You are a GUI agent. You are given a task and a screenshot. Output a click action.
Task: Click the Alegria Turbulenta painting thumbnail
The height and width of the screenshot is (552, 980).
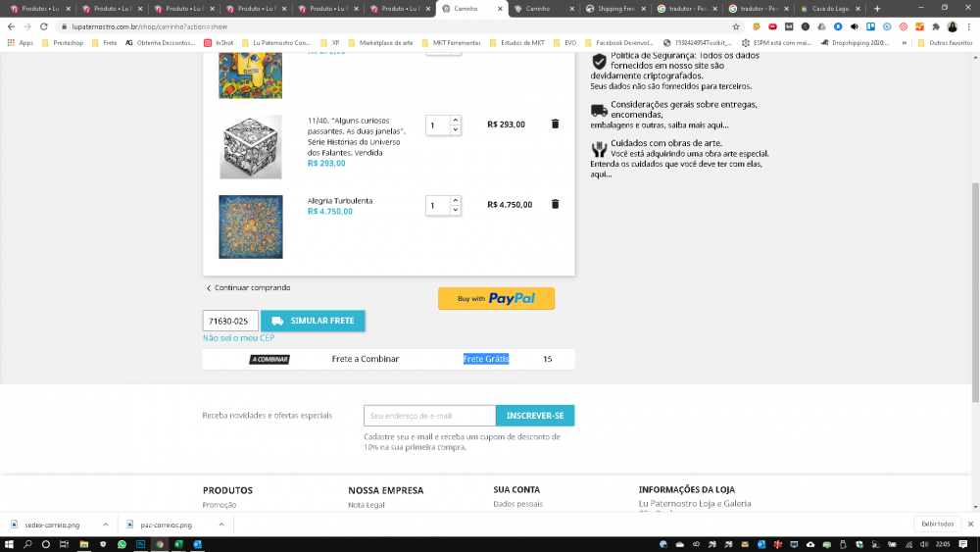(251, 226)
